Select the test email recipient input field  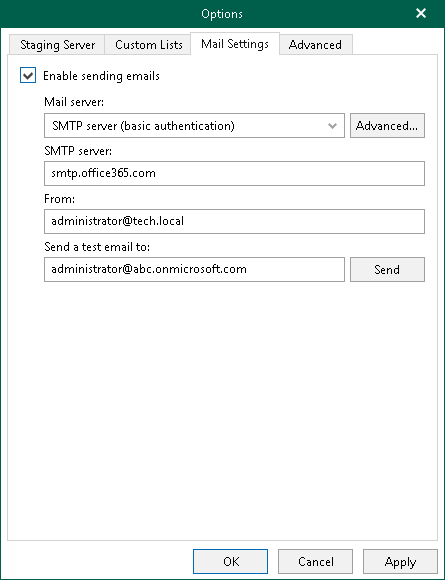(195, 269)
